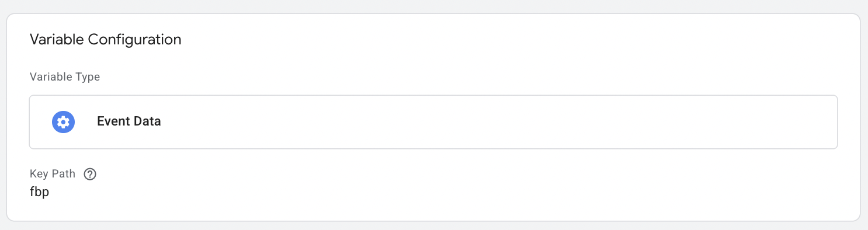The height and width of the screenshot is (230, 868).
Task: Edit the Variable Configuration card
Action: click(x=433, y=117)
